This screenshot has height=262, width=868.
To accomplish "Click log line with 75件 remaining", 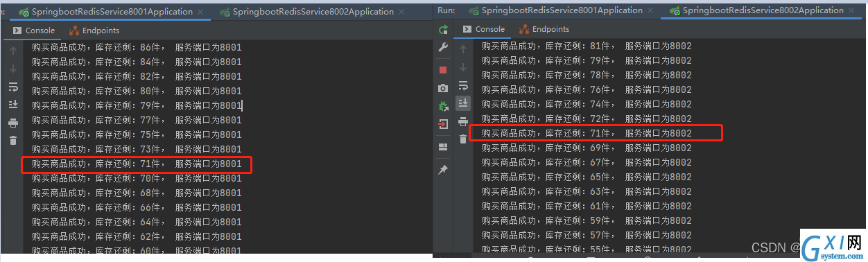I will [x=137, y=134].
